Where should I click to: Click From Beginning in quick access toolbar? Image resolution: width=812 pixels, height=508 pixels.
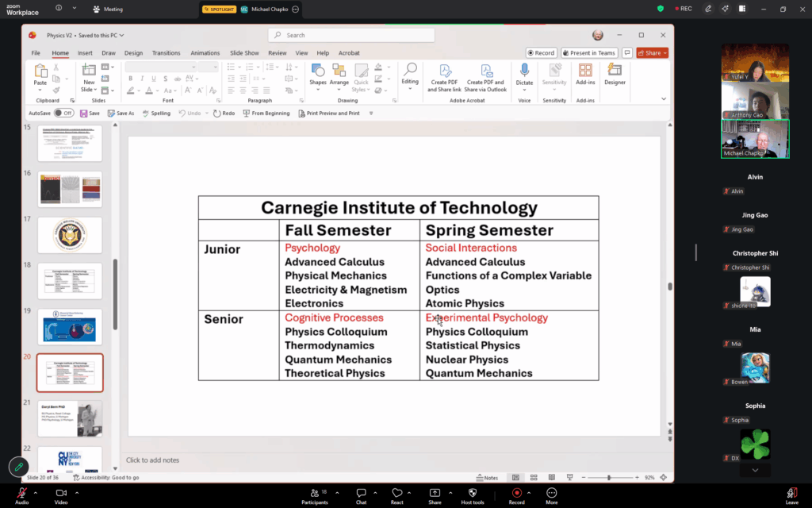click(266, 114)
